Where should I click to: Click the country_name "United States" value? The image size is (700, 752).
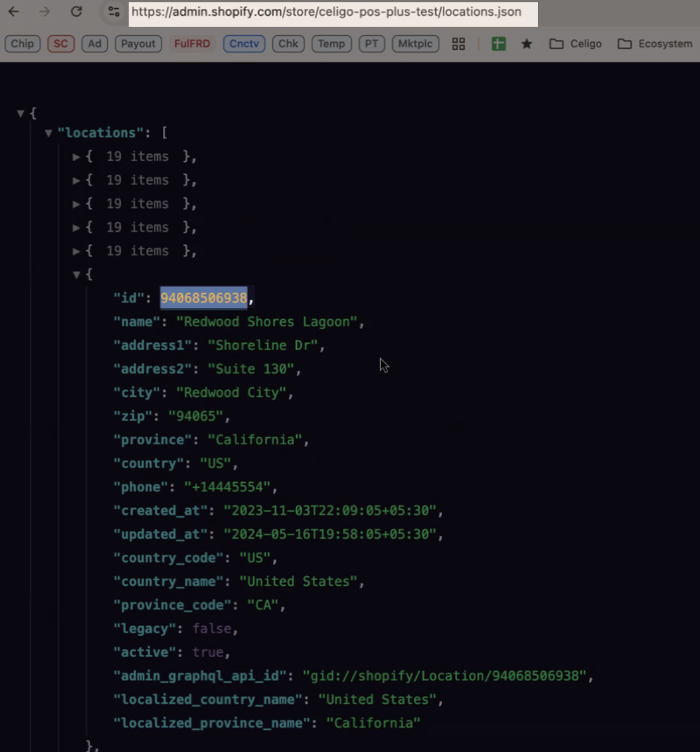coord(298,582)
